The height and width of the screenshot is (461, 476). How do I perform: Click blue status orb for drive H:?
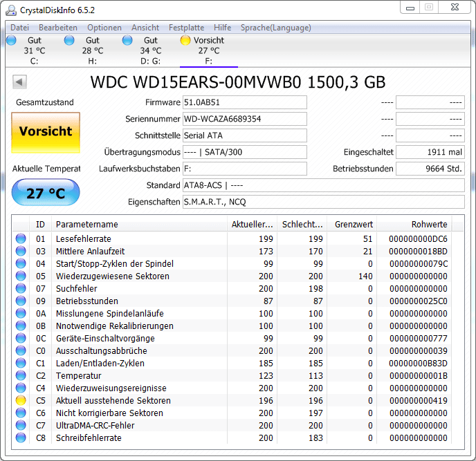(69, 41)
